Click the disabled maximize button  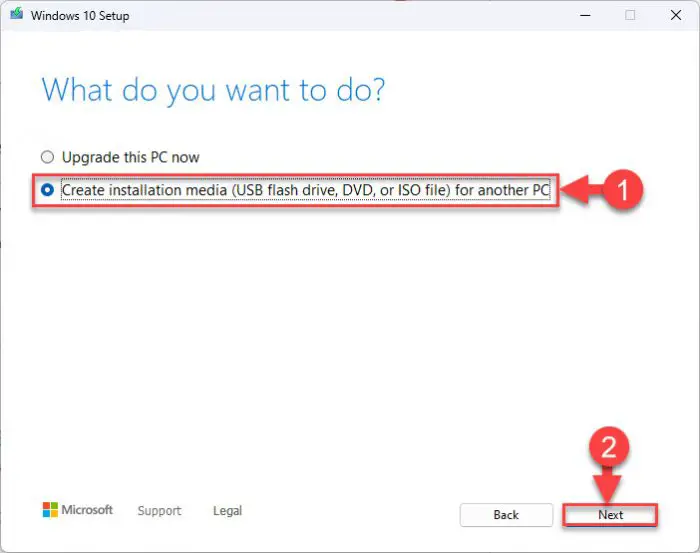coord(630,15)
